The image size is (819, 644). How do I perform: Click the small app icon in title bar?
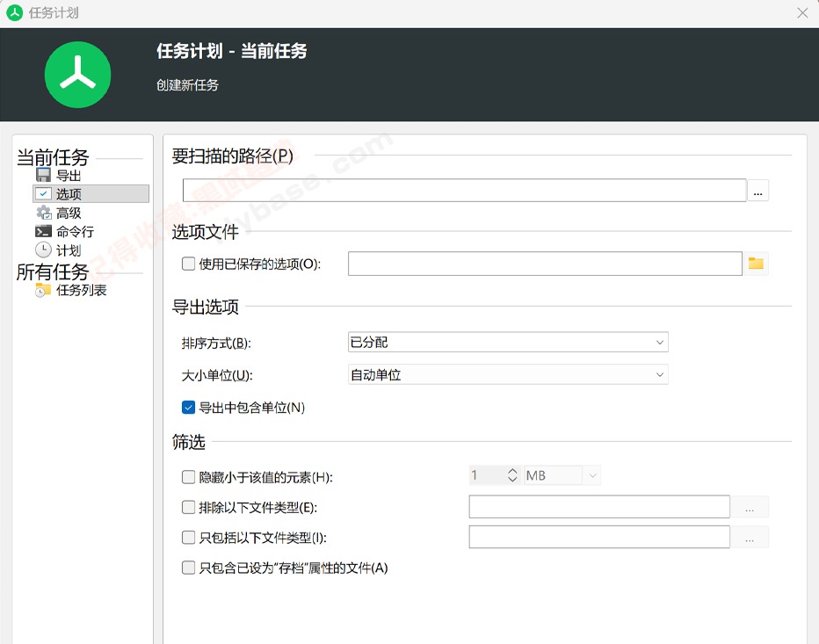(x=14, y=13)
